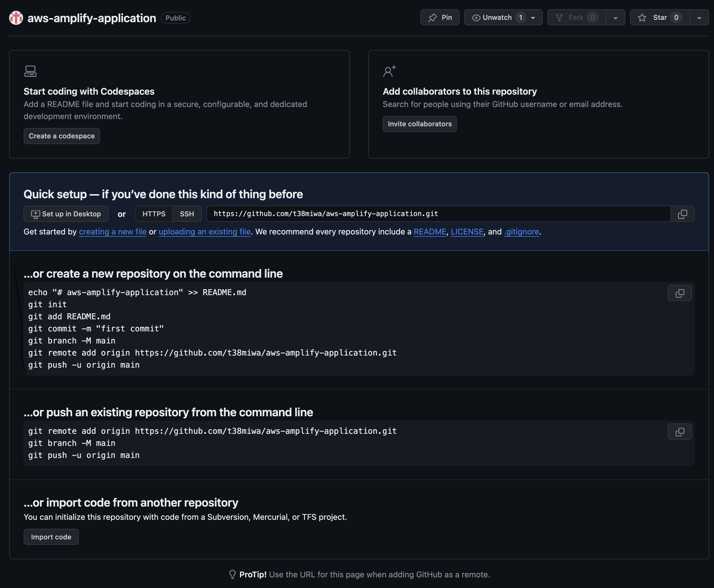Click the copy icon next to the quick setup URL
Screen dimensions: 714x588
(682, 214)
